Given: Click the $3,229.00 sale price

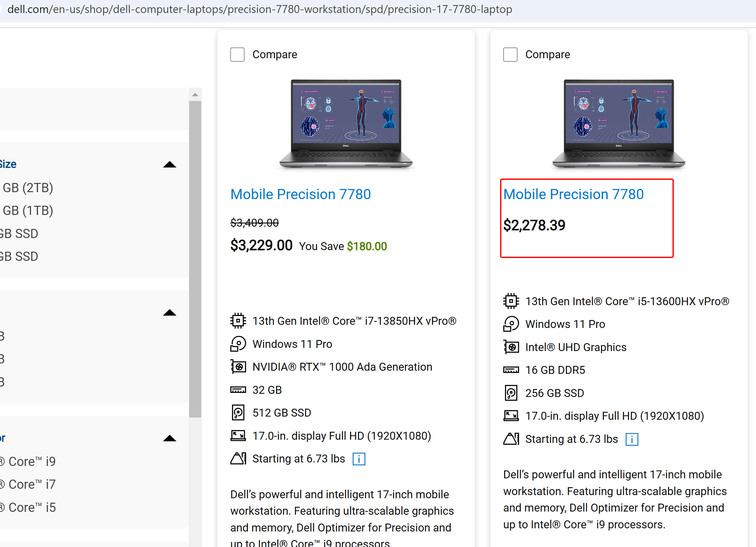Looking at the screenshot, I should pyautogui.click(x=261, y=245).
